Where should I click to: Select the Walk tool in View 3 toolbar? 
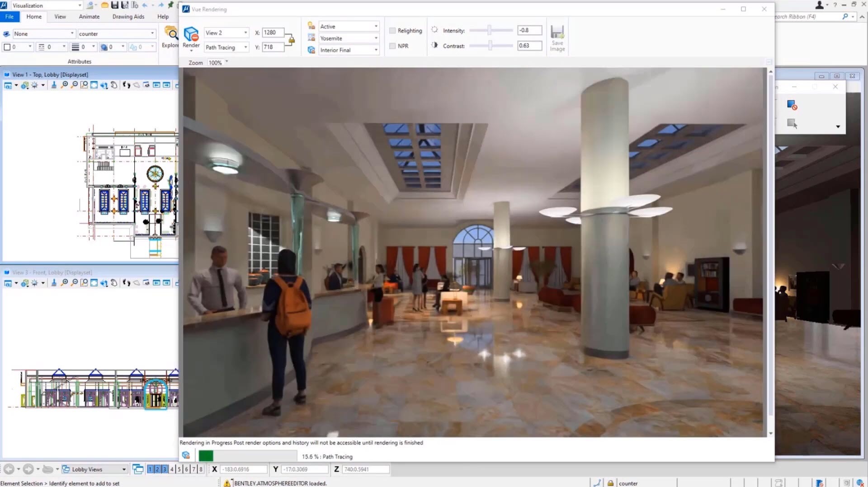pyautogui.click(x=127, y=283)
